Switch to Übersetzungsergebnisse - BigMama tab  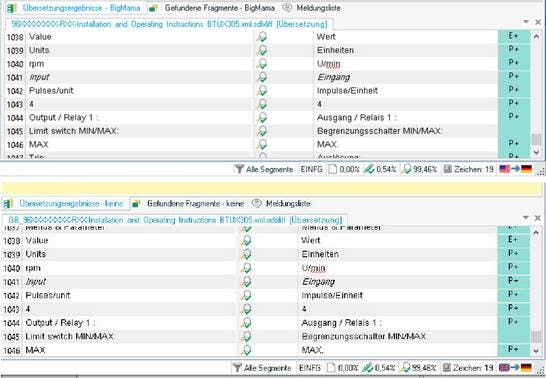pos(74,8)
